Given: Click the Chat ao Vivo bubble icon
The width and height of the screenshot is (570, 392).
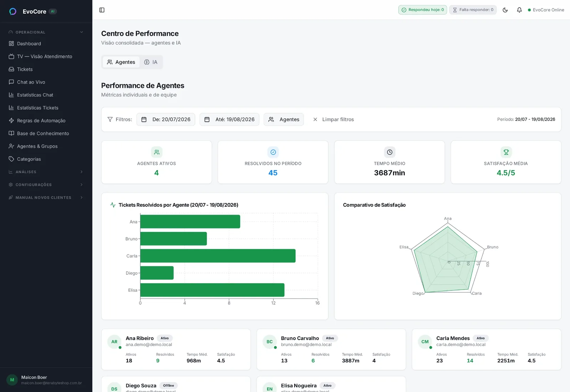Looking at the screenshot, I should [11, 82].
